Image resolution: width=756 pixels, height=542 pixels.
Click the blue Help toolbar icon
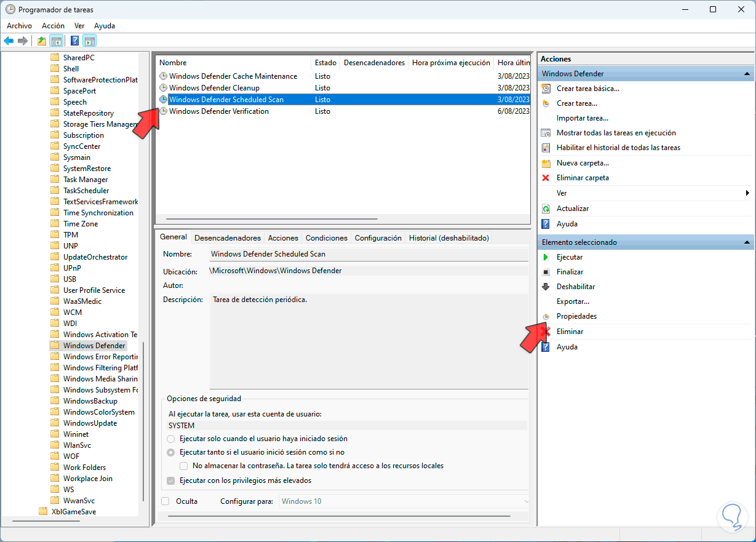click(74, 41)
